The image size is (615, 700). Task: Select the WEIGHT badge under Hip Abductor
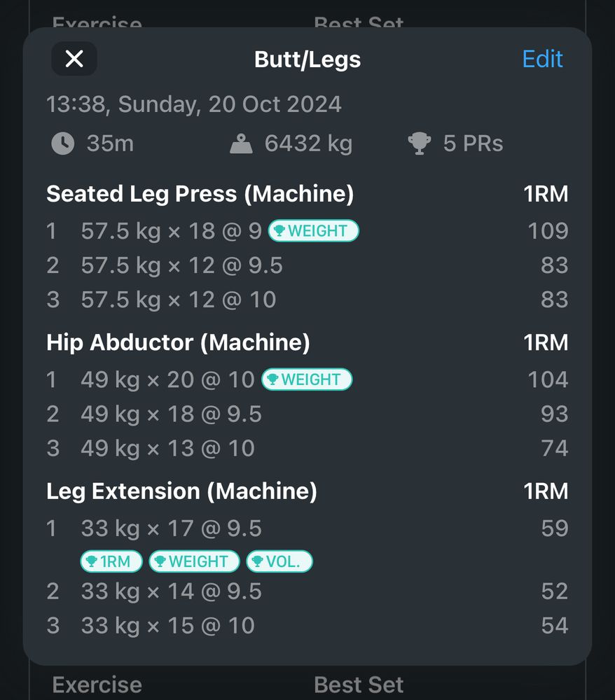(x=306, y=379)
